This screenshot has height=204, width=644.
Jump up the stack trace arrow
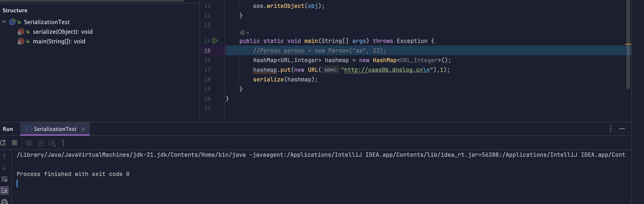pyautogui.click(x=5, y=156)
